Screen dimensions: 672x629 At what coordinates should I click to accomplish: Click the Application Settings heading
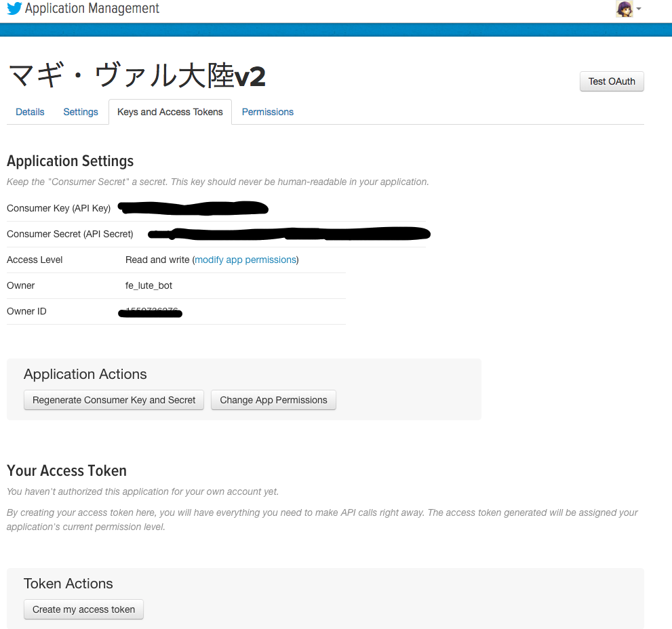click(x=71, y=161)
